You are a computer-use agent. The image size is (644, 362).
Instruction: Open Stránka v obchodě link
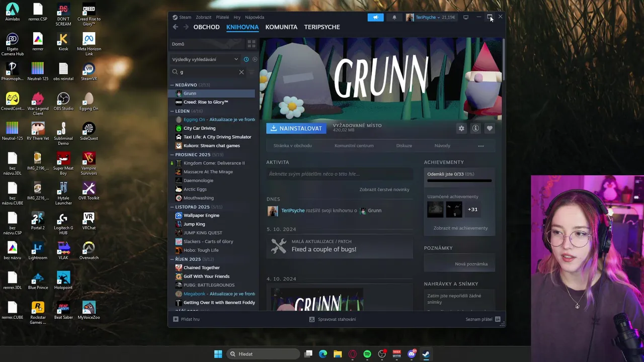[293, 146]
